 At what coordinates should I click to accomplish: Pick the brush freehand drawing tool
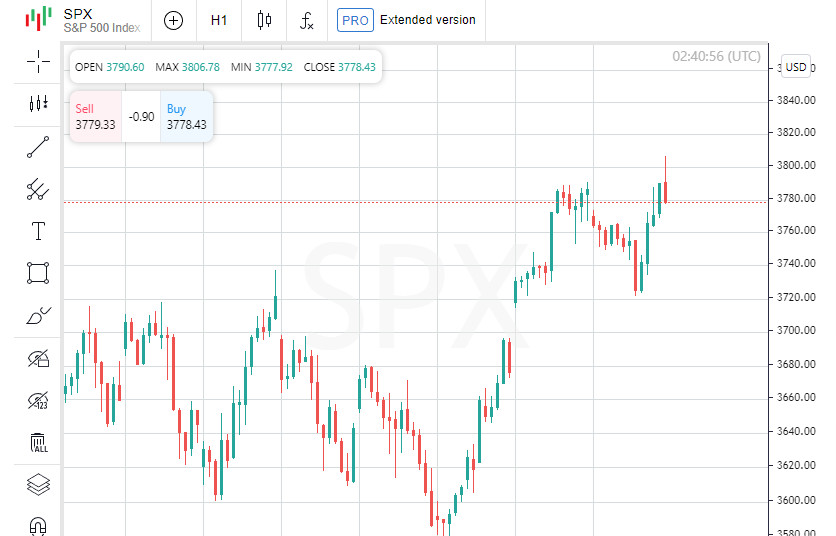coord(38,316)
